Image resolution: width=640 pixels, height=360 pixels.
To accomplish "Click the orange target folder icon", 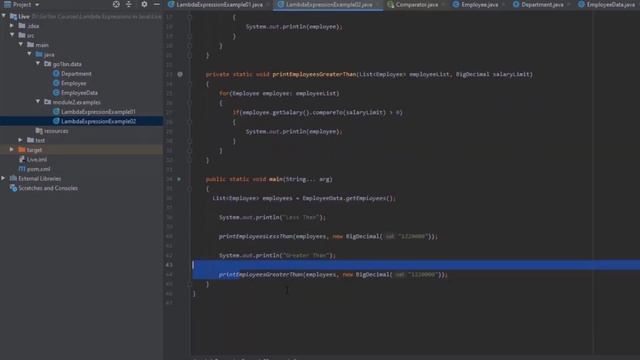I will tap(22, 150).
